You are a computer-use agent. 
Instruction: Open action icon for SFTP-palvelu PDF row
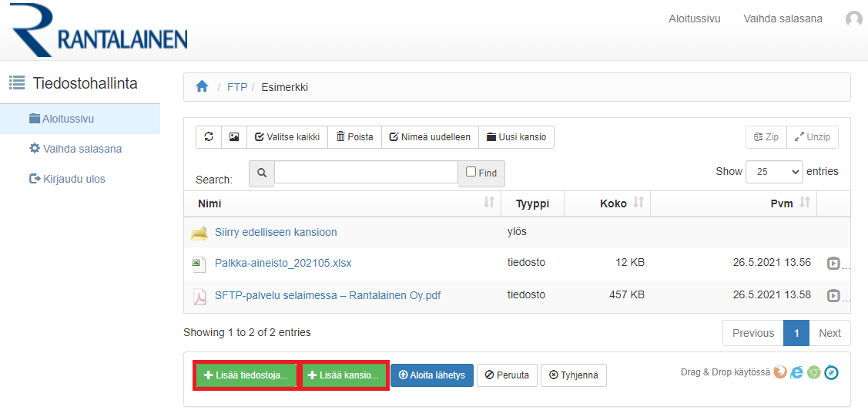pyautogui.click(x=833, y=295)
